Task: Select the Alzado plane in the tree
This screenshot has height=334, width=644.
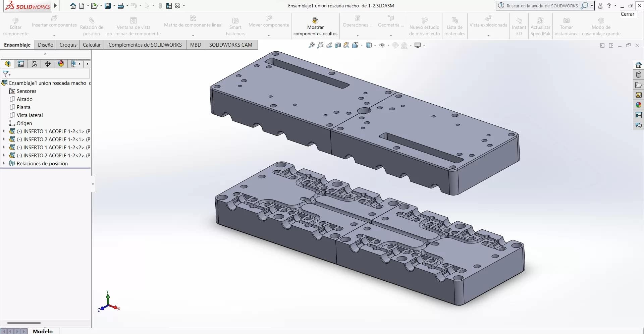Action: [24, 99]
